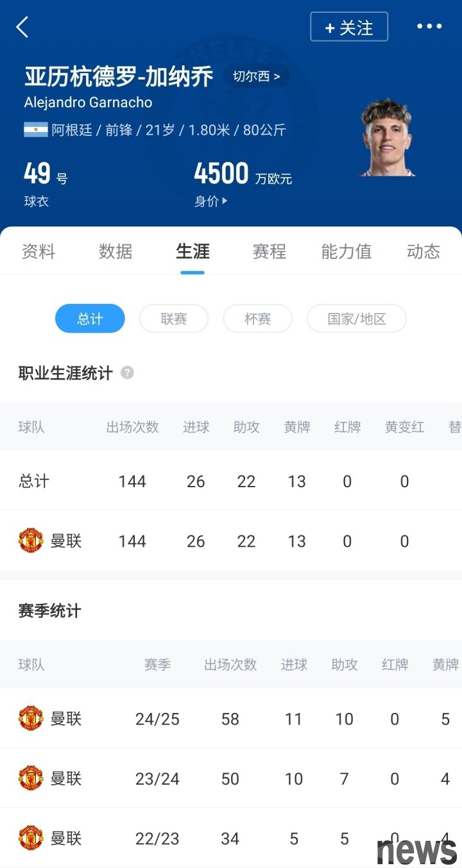
Task: Open the 能力值 tab
Action: click(x=346, y=251)
